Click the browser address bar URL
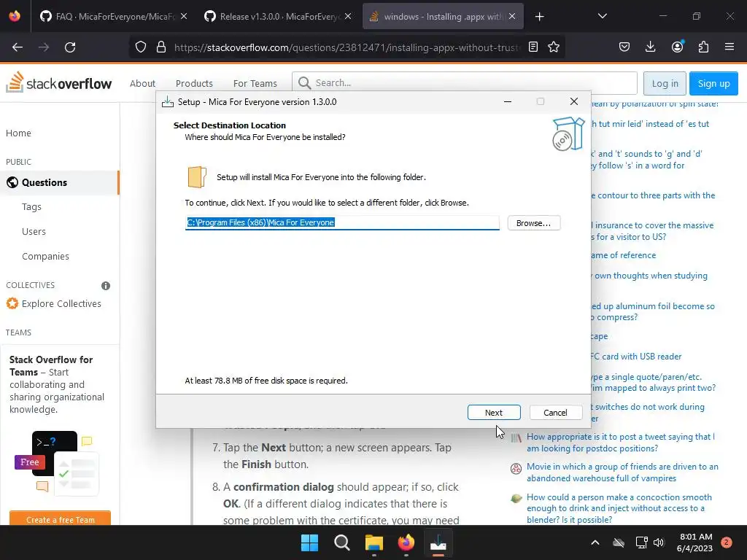Viewport: 747px width, 560px height. click(x=347, y=47)
